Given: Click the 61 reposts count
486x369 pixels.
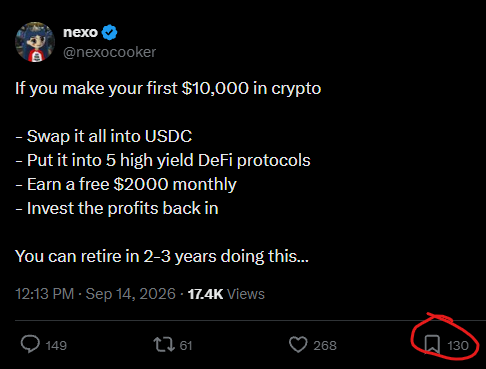Looking at the screenshot, I should 186,346.
